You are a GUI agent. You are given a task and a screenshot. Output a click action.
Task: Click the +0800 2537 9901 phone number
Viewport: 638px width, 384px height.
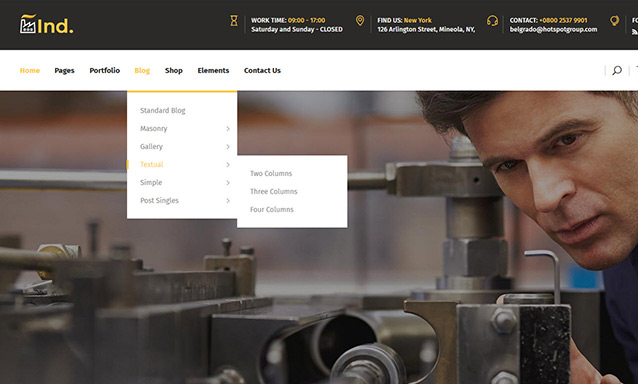click(563, 20)
